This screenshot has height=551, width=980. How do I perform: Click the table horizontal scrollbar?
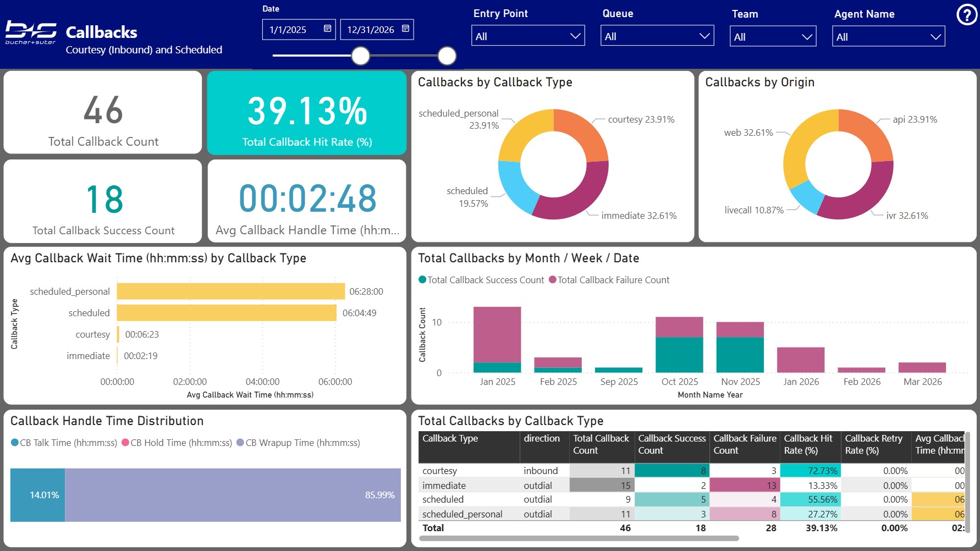click(x=579, y=539)
